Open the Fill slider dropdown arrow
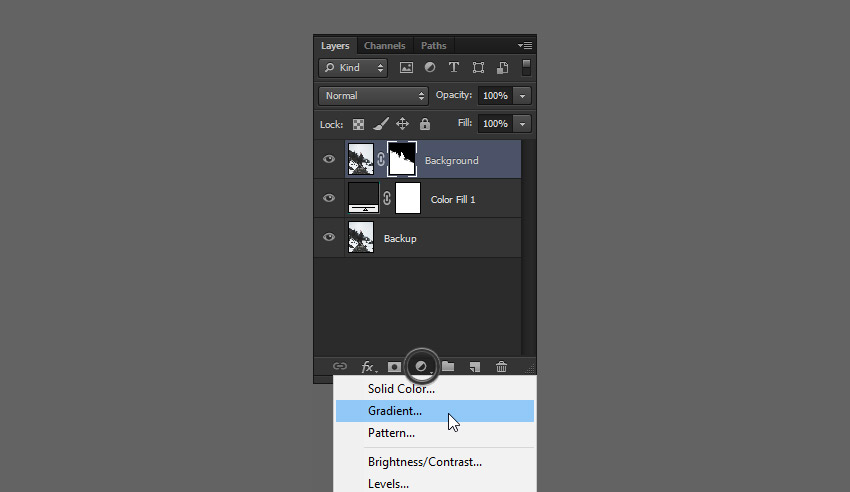This screenshot has width=850, height=492. [522, 124]
